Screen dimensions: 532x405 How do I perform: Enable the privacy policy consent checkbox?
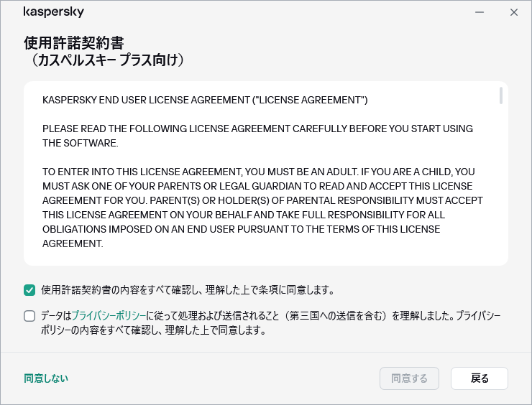pos(29,315)
